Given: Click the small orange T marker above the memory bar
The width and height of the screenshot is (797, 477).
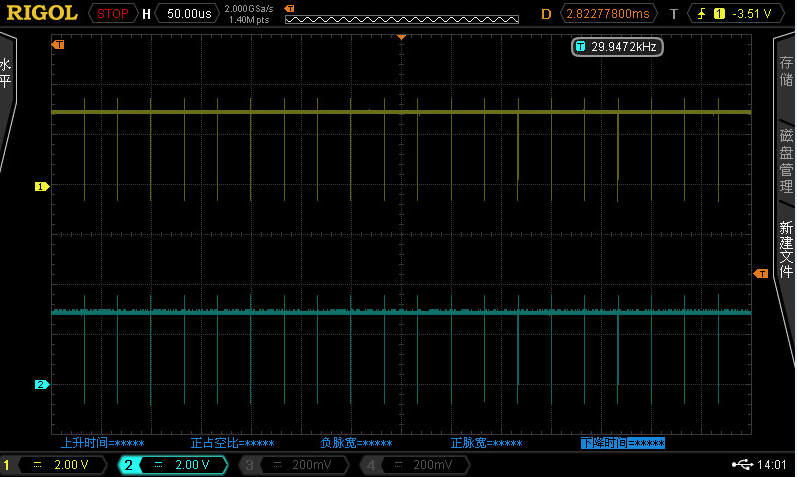Looking at the screenshot, I should click(289, 9).
